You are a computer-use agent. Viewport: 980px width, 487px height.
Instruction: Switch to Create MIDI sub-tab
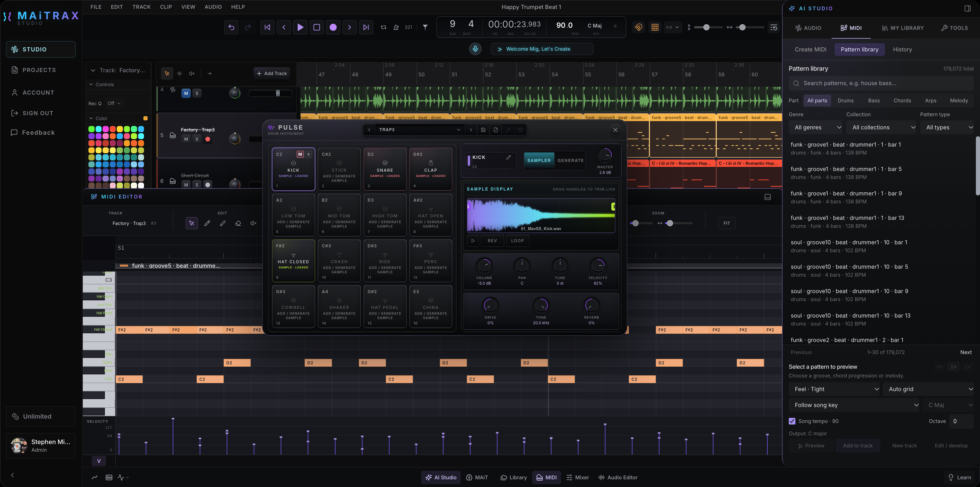point(810,49)
